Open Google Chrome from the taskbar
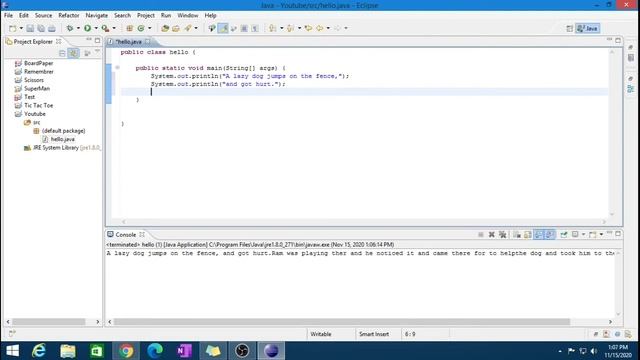640x360 pixels. [x=126, y=351]
